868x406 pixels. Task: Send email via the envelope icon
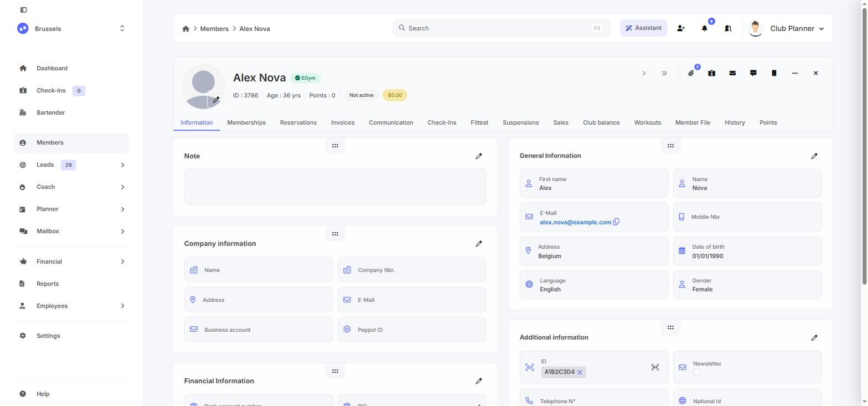(x=732, y=73)
